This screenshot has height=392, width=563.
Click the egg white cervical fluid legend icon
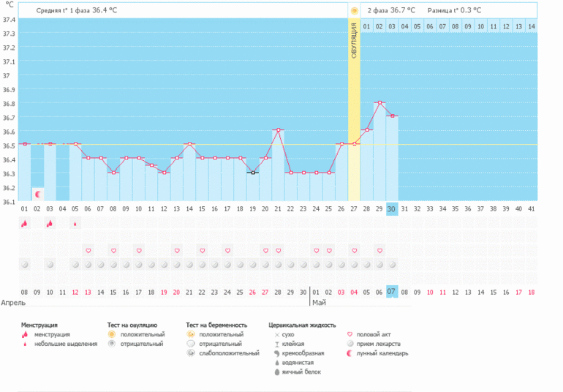click(x=276, y=372)
